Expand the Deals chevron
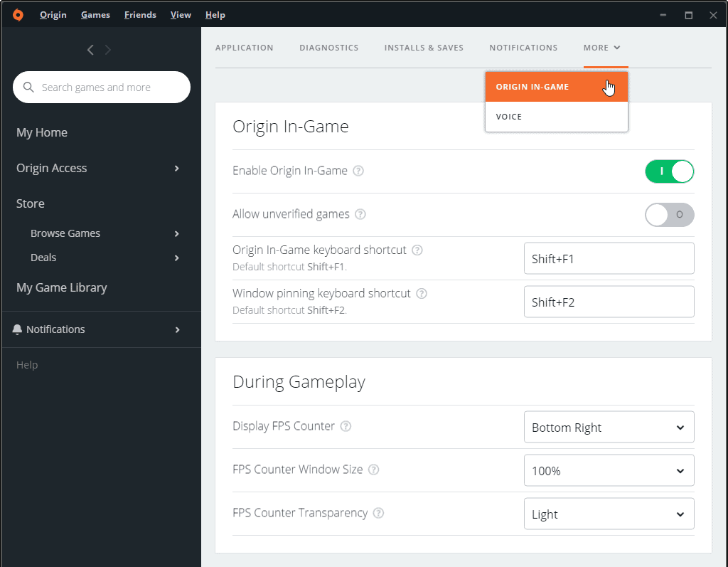 pos(177,258)
